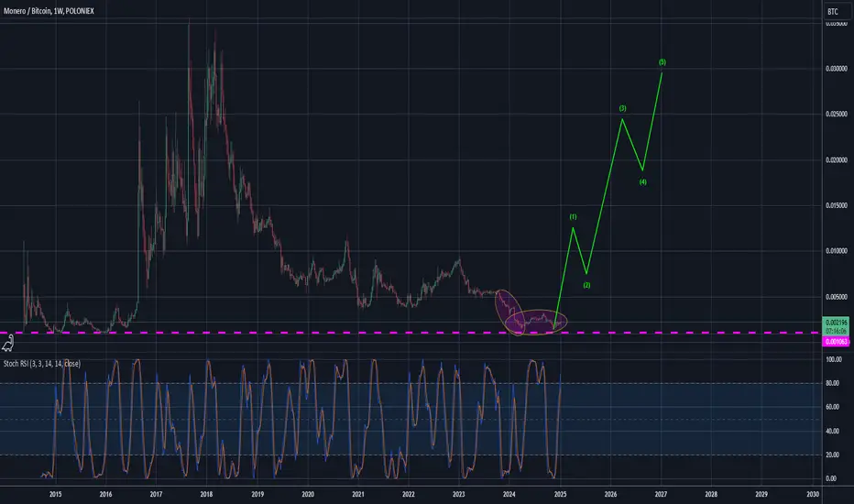Click the green wave label (3)
Screen dimensions: 854x504
click(622, 108)
